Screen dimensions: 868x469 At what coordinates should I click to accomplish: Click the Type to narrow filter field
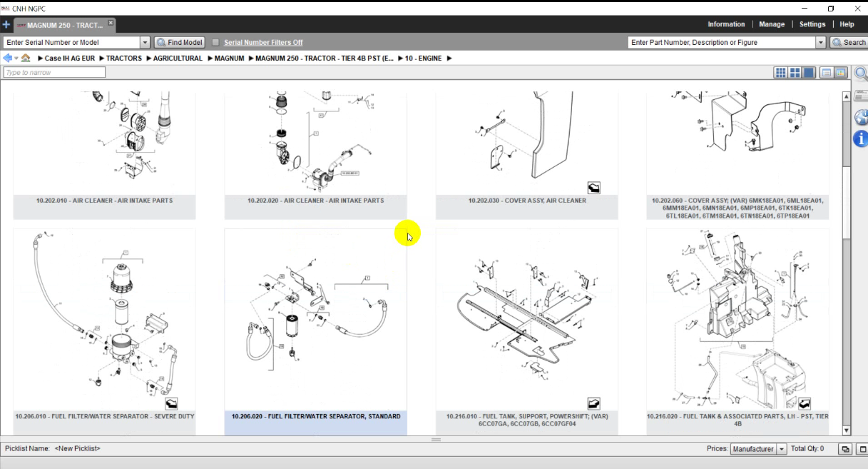point(54,72)
